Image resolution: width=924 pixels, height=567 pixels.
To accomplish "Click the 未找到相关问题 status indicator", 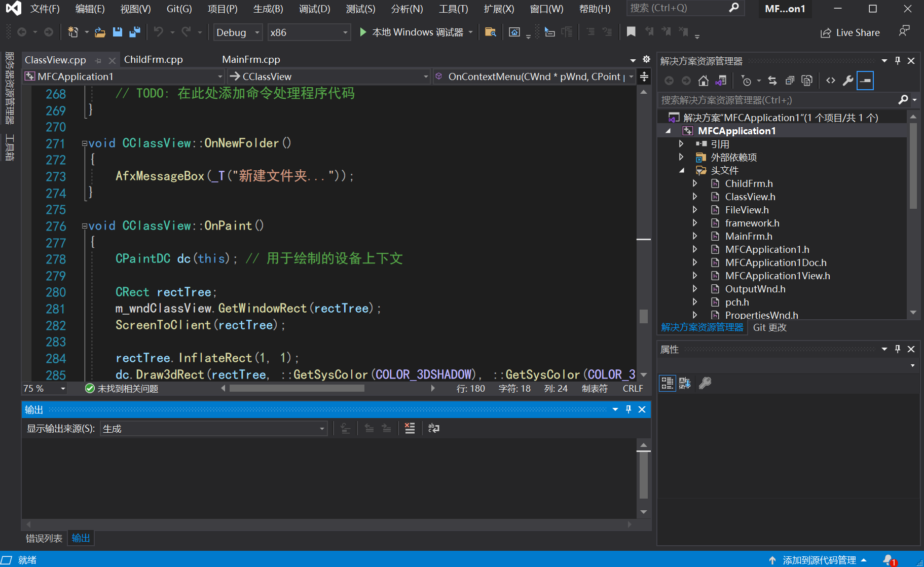I will point(122,389).
